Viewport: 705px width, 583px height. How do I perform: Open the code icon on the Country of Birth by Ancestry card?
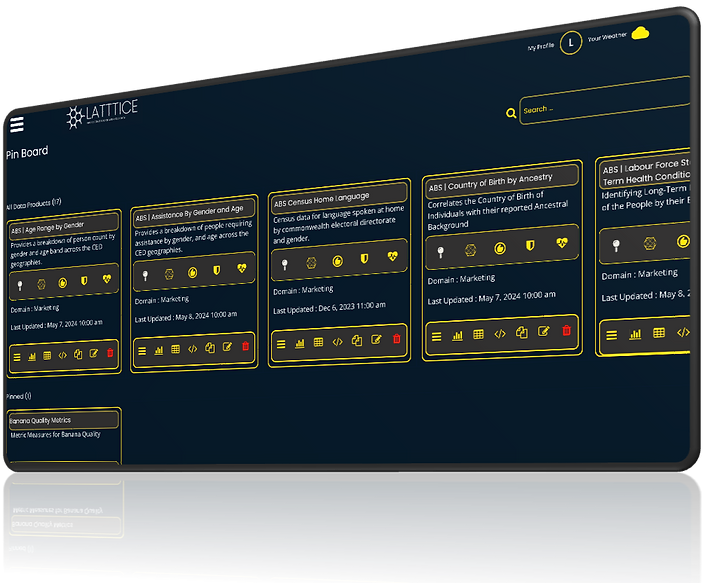click(x=500, y=334)
